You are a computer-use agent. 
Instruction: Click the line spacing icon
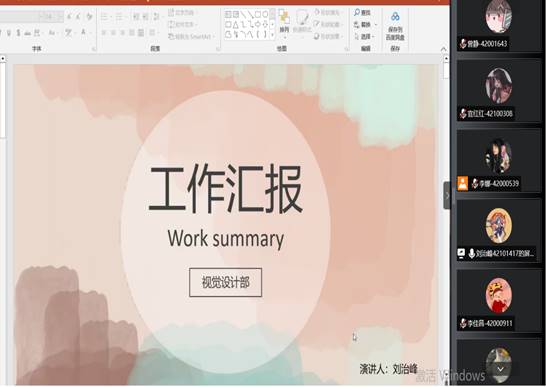click(x=157, y=16)
